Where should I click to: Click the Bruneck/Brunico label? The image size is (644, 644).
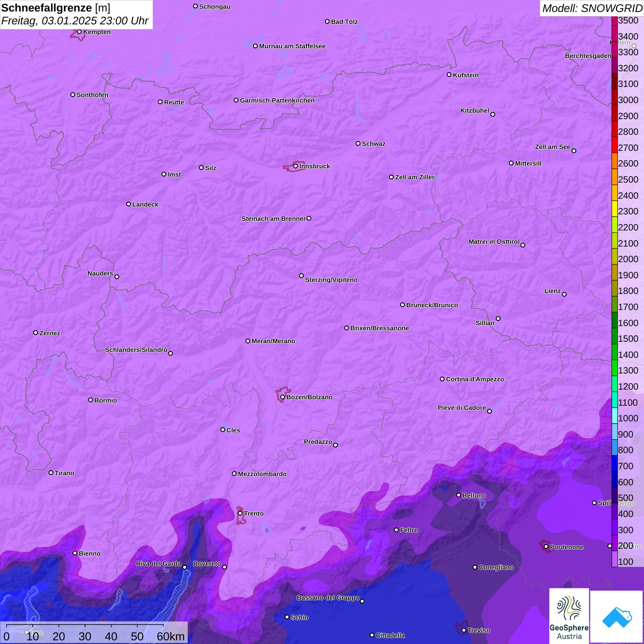(432, 305)
